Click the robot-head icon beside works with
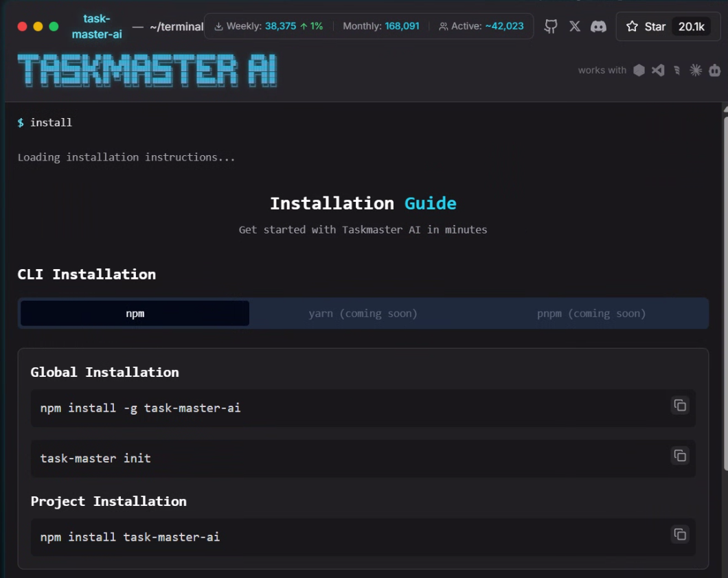728x578 pixels. click(714, 70)
